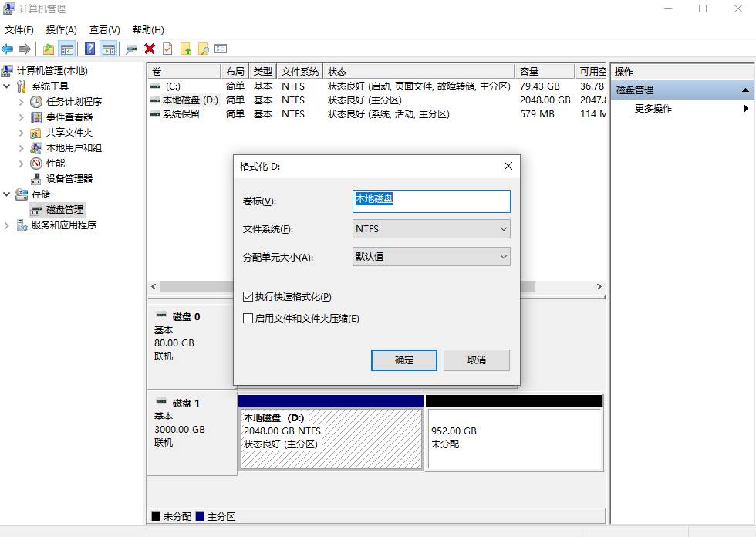Click the 容量 column header
Image resolution: width=756 pixels, height=537 pixels.
[x=545, y=71]
